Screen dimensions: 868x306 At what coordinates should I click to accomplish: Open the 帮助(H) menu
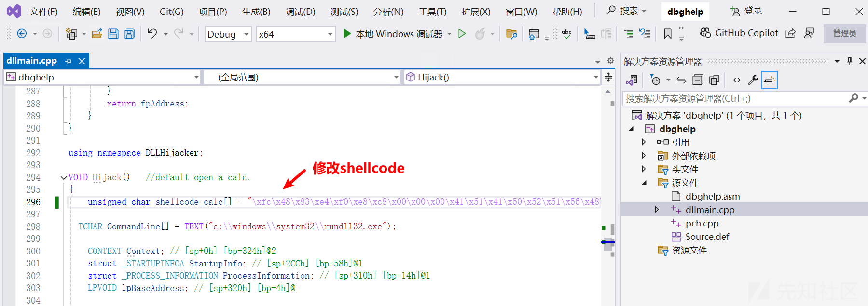pyautogui.click(x=567, y=12)
